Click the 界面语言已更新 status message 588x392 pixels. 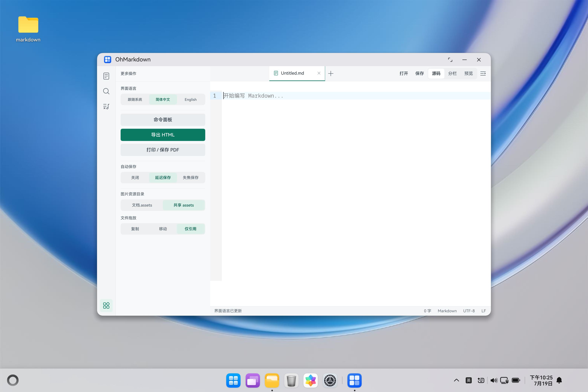pos(228,311)
